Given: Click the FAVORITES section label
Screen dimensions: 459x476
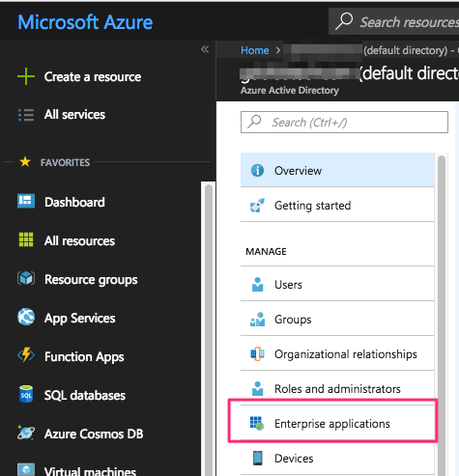Looking at the screenshot, I should [65, 162].
